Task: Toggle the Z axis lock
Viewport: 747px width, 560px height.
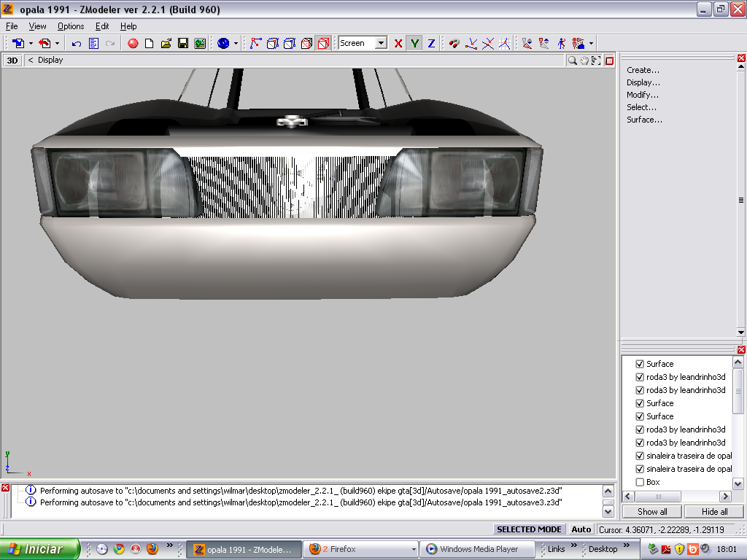Action: tap(432, 43)
